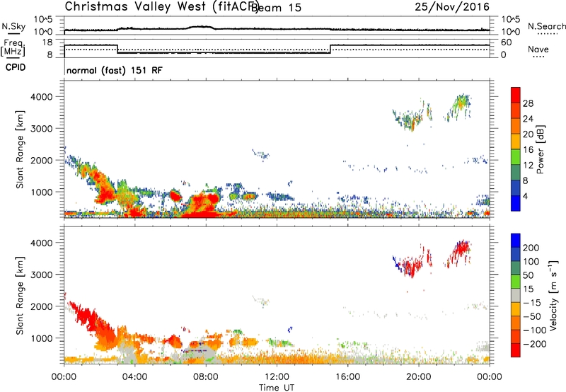Image resolution: width=566 pixels, height=392 pixels.
Task: Click the '20:00' time axis tick label
Action: tap(419, 377)
